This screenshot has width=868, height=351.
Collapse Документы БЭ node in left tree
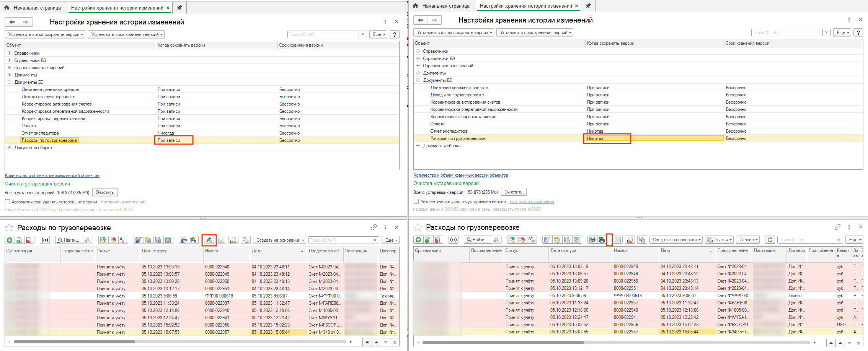[9, 82]
